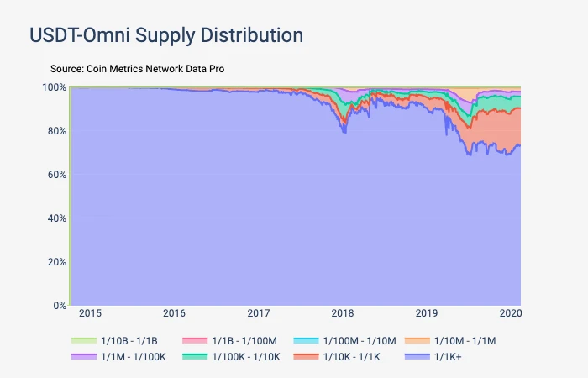Viewport: 588px width, 378px height.
Task: Click the 1/10M - 1/1M legend label text
Action: (x=465, y=340)
